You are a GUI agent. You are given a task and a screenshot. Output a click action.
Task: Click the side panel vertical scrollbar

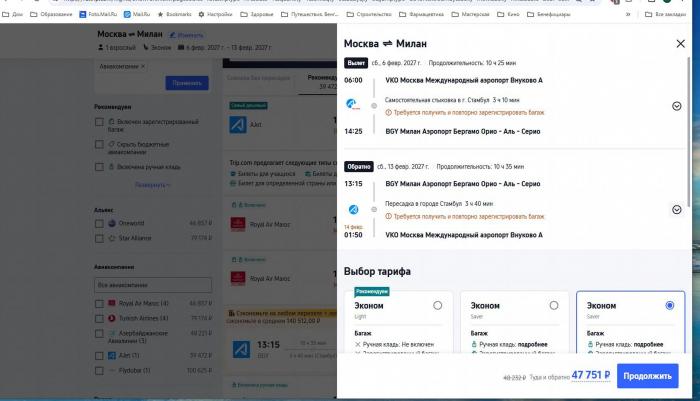click(689, 132)
